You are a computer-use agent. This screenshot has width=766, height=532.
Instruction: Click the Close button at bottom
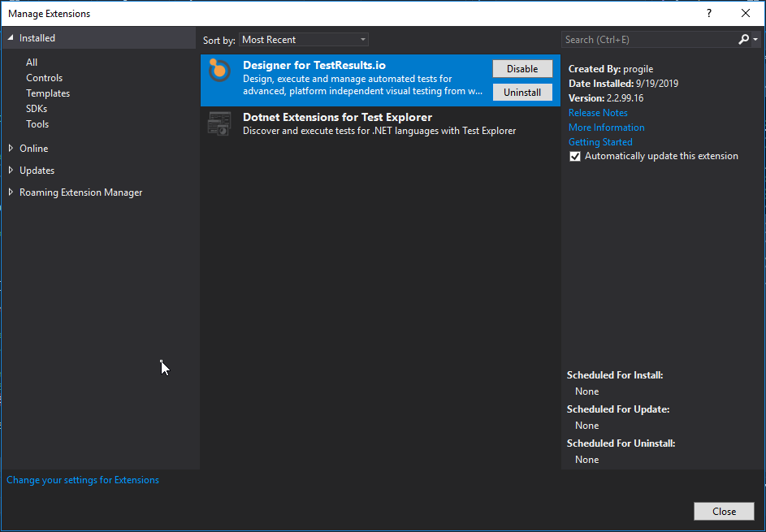(x=724, y=512)
